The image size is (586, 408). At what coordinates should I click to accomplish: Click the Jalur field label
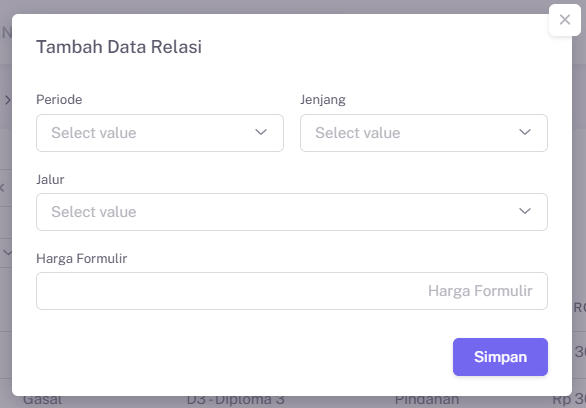pos(50,179)
